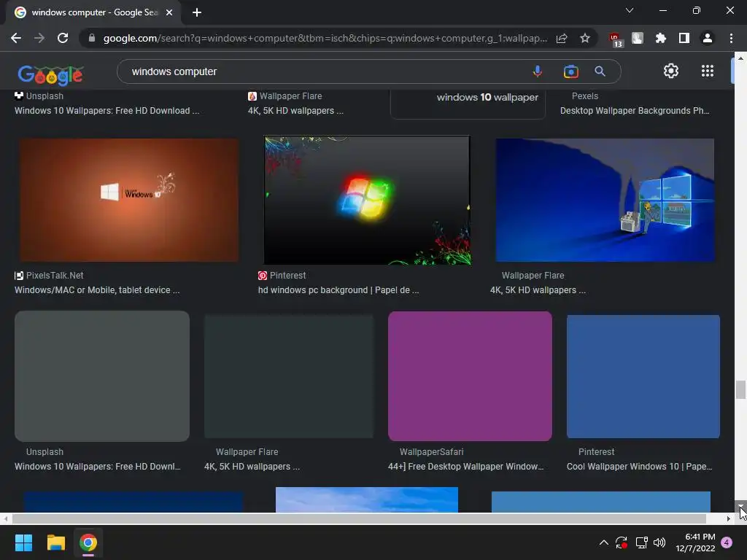Go to Google home via logo
The image size is (747, 560).
tap(50, 75)
